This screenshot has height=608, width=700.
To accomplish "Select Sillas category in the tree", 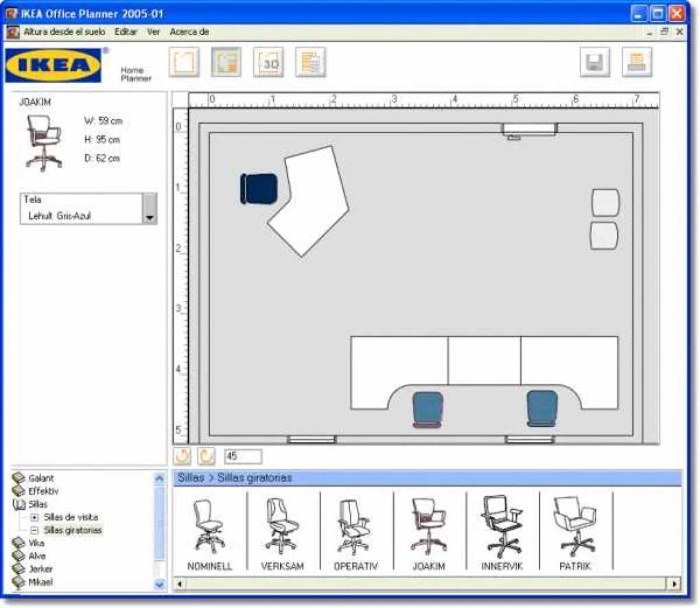I will pyautogui.click(x=38, y=504).
